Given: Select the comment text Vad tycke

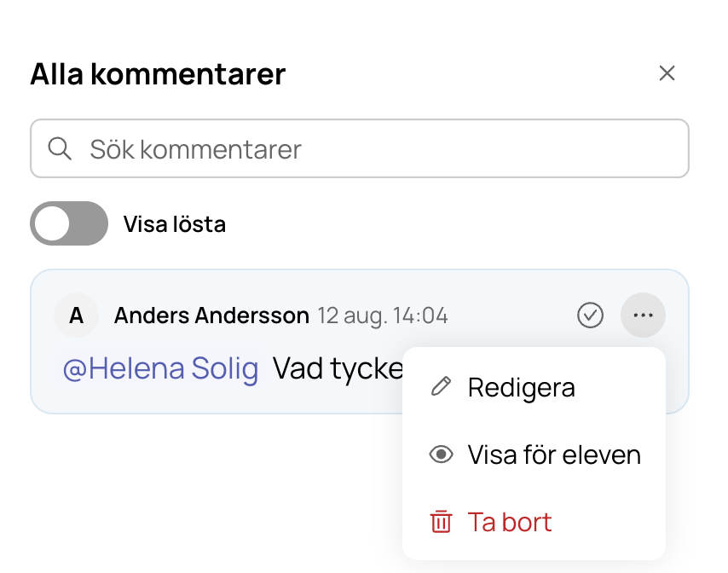Looking at the screenshot, I should point(338,369).
